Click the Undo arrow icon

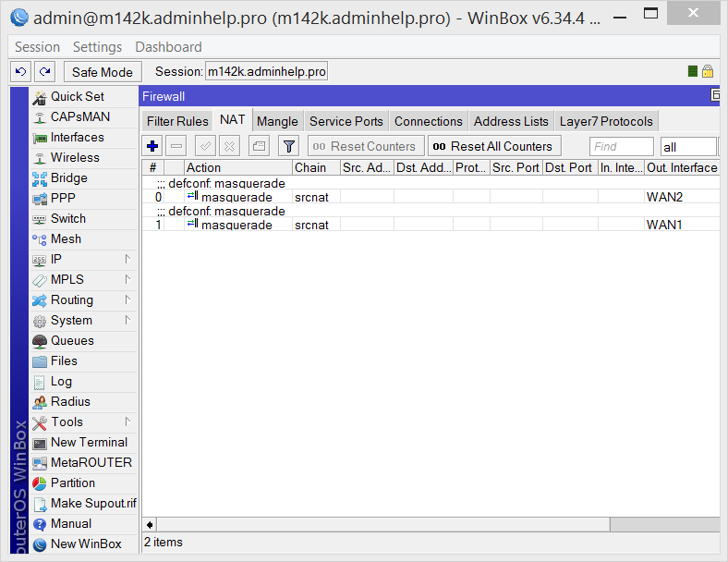point(20,72)
